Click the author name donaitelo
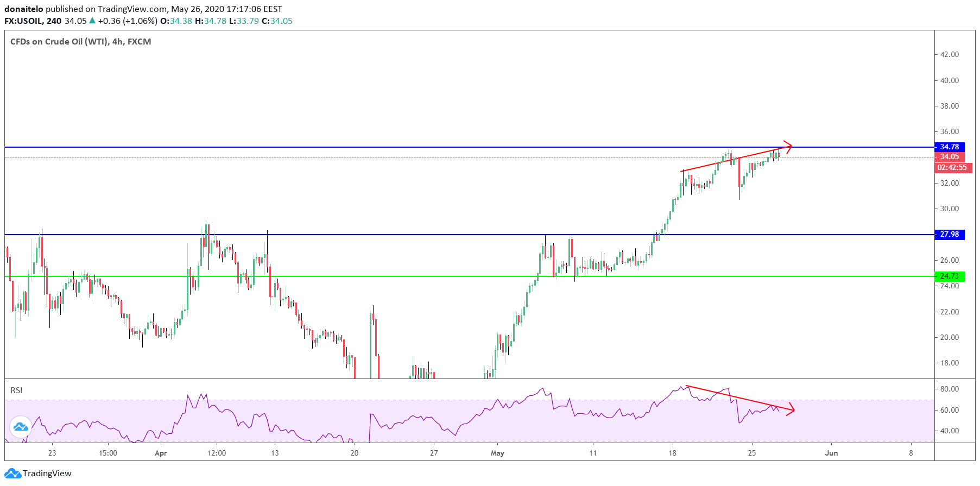980x486 pixels. point(24,9)
